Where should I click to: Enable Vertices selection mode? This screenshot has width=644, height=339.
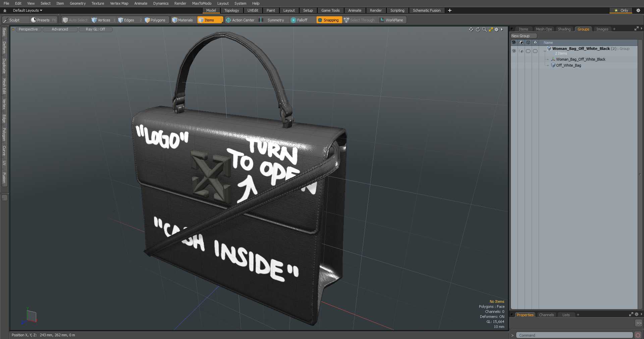click(103, 20)
